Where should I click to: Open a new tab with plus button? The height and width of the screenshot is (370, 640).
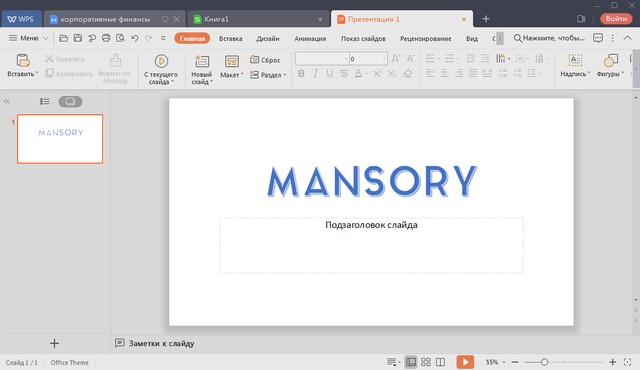pos(486,19)
